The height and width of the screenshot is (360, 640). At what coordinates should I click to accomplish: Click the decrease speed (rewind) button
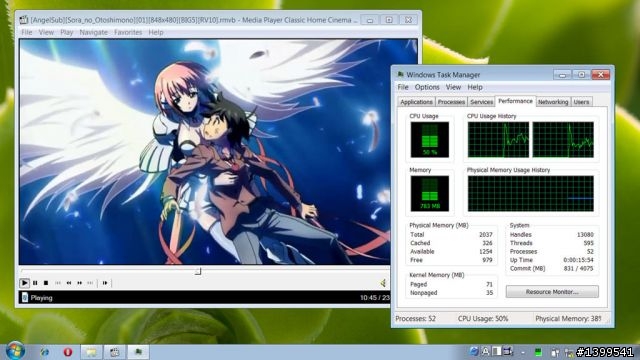click(x=69, y=283)
